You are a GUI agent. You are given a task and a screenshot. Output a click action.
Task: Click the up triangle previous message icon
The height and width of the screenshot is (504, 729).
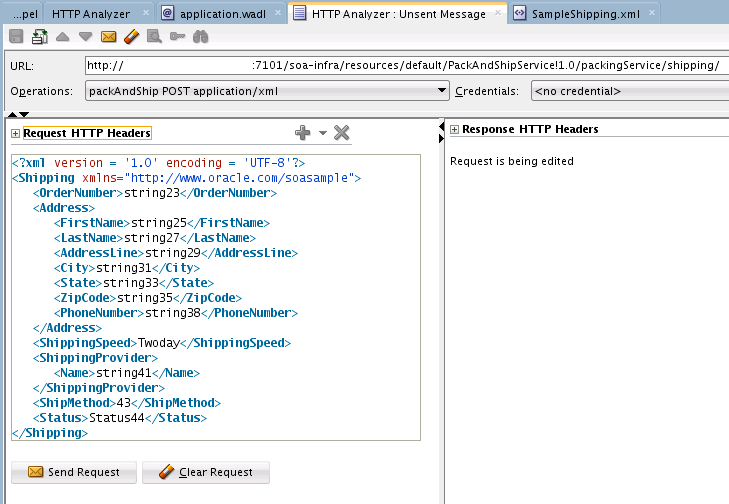pos(62,37)
